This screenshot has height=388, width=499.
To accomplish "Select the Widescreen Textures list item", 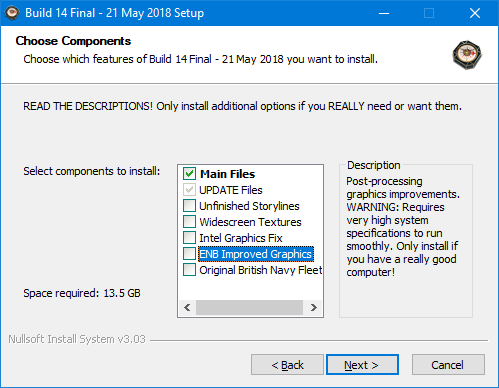I will [x=250, y=222].
